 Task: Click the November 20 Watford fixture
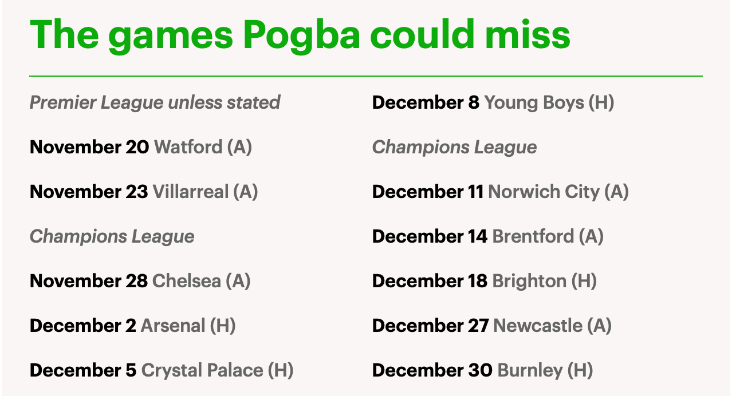[x=141, y=147]
